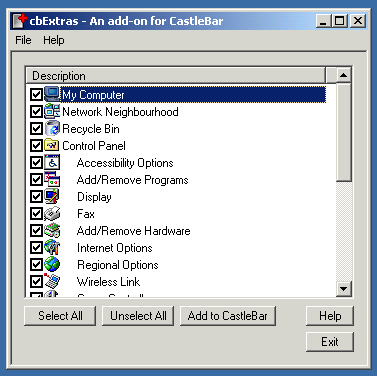This screenshot has height=376, width=377.
Task: Close the cbExtras window
Action: (x=358, y=21)
